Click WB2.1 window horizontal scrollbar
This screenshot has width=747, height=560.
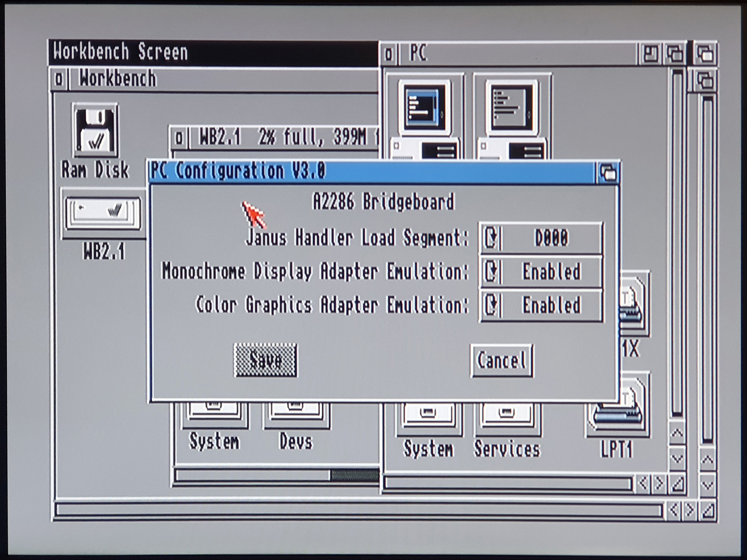pos(277,475)
